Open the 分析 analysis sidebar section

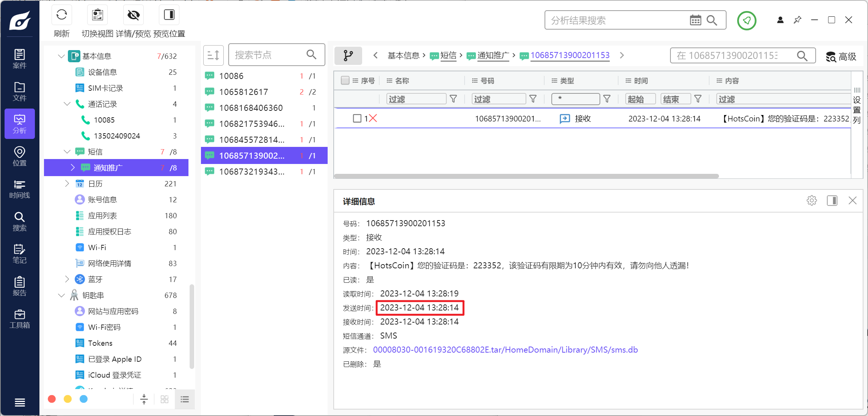[x=20, y=124]
